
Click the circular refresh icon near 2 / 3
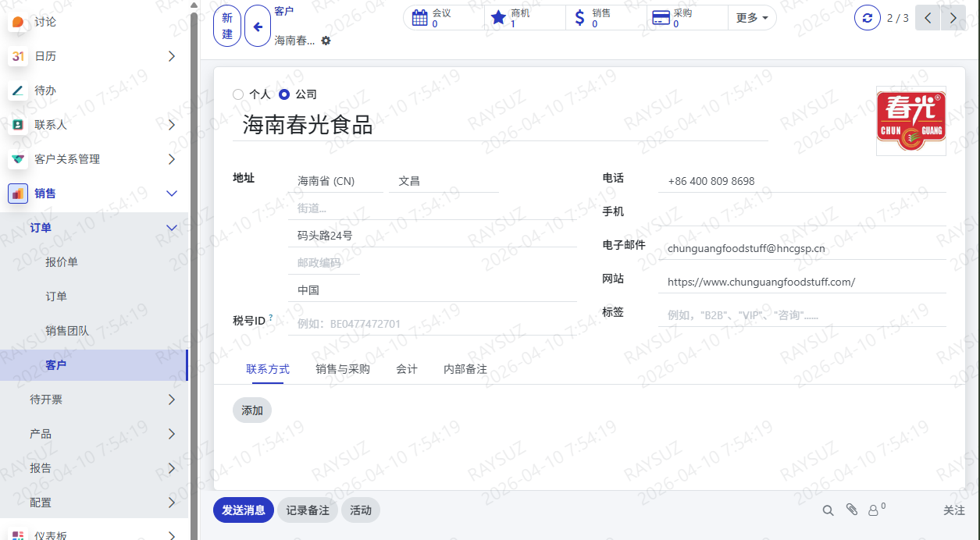[868, 17]
